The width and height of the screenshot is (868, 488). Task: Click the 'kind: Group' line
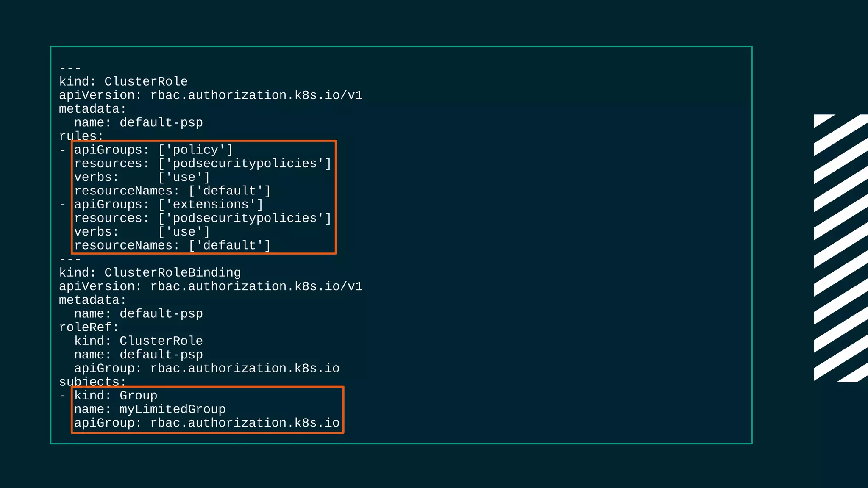(x=116, y=396)
